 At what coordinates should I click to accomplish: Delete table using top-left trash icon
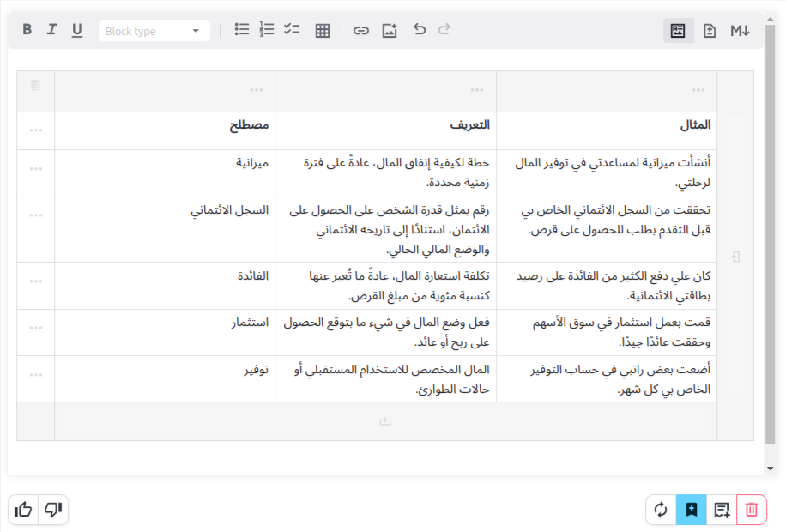35,86
